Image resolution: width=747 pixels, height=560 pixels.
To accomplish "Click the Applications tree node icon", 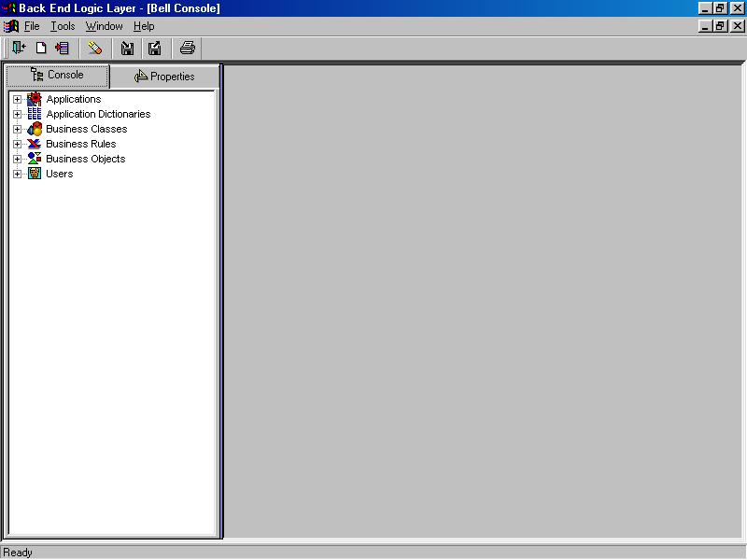I will [x=35, y=99].
